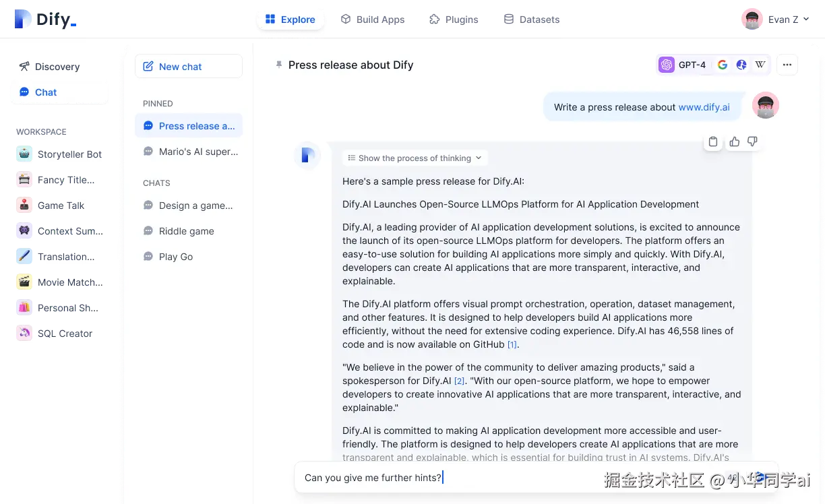This screenshot has height=504, width=825.
Task: Switch to the Datasets tab
Action: [x=532, y=20]
